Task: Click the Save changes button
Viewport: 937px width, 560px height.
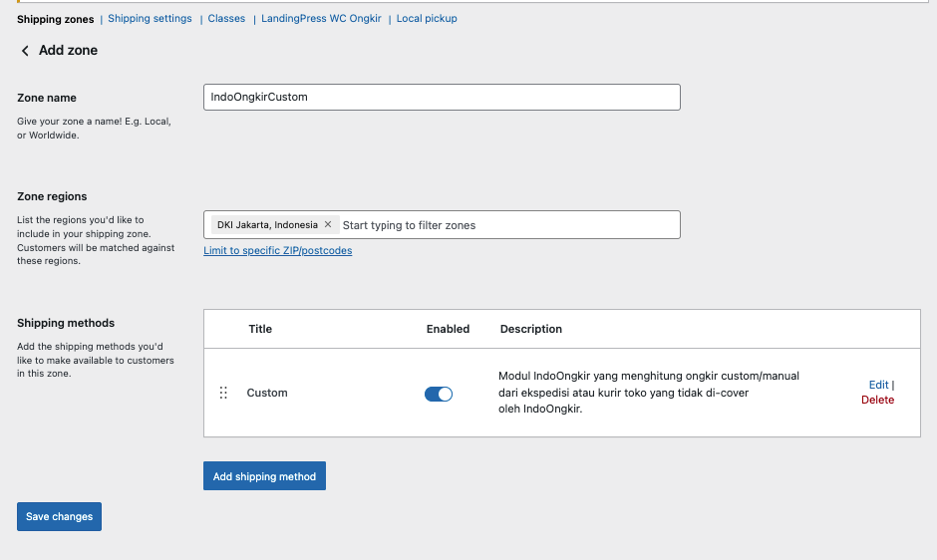Action: [59, 516]
